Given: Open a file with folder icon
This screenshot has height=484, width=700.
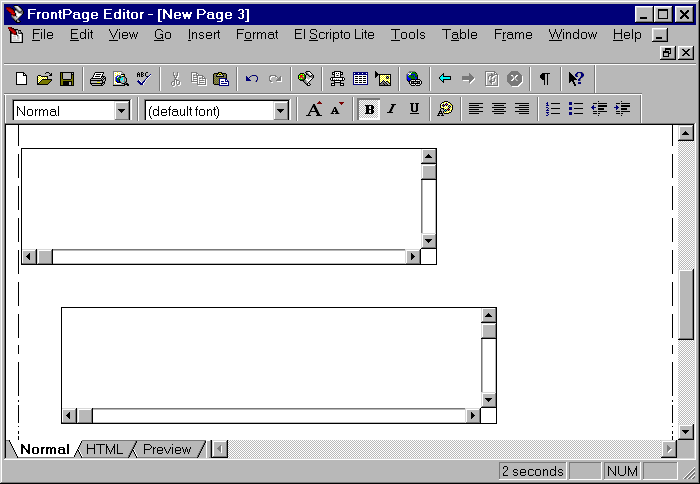Looking at the screenshot, I should pyautogui.click(x=44, y=79).
